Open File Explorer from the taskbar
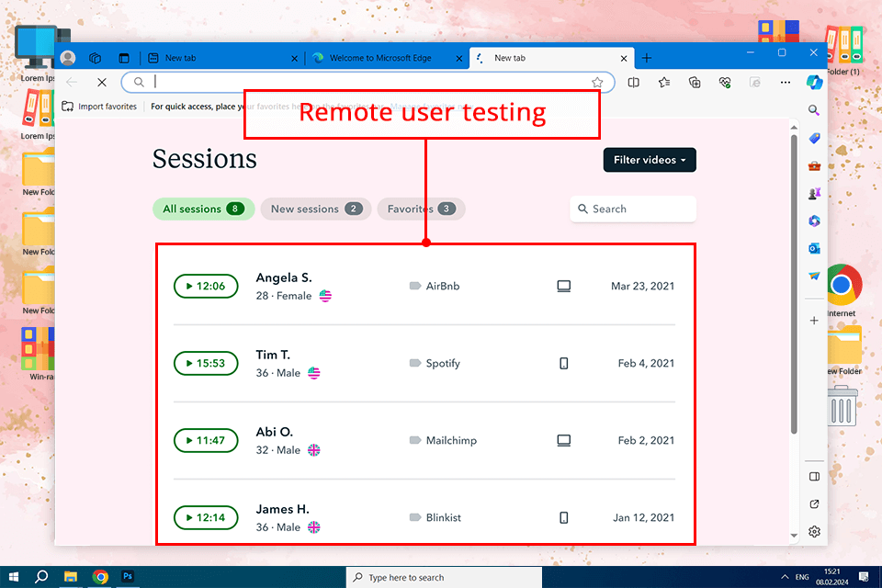882x588 pixels. coord(71,577)
